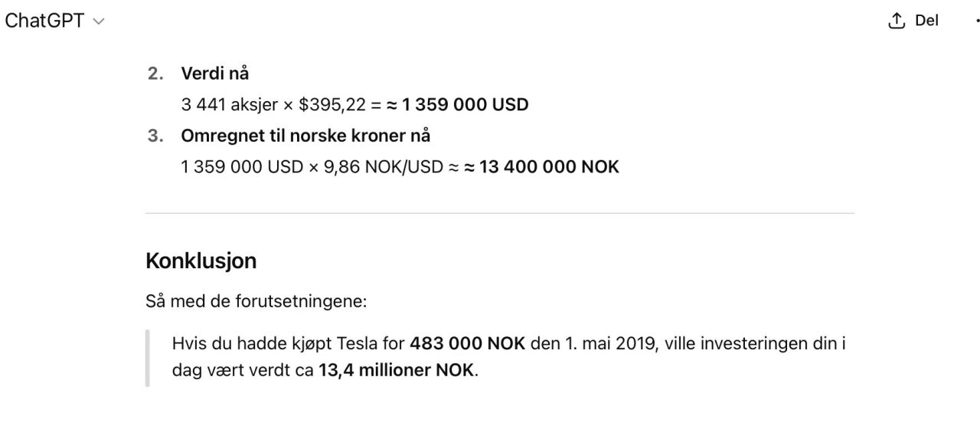Click "Så med de forutsetningene:" sentence

pyautogui.click(x=256, y=301)
